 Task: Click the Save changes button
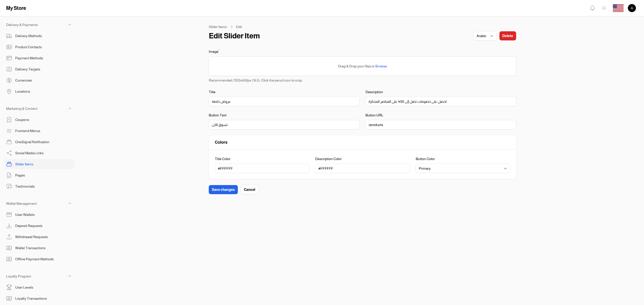[223, 190]
